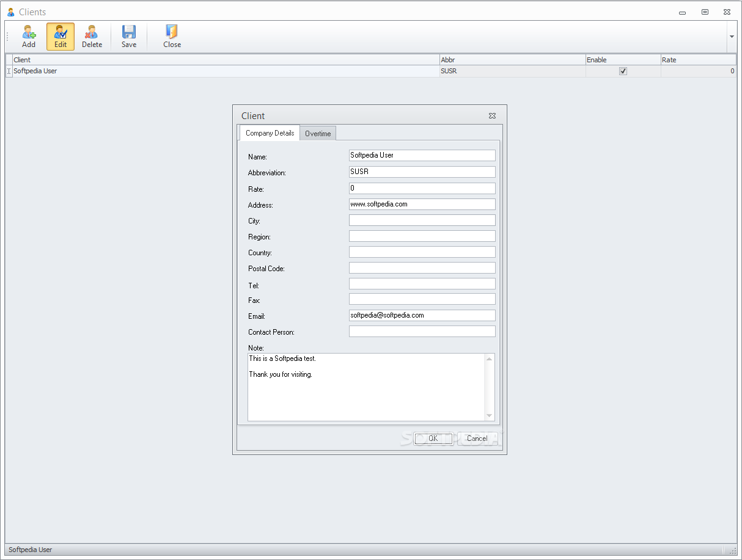Sort by the Rate column header
This screenshot has height=560, width=742.
699,60
